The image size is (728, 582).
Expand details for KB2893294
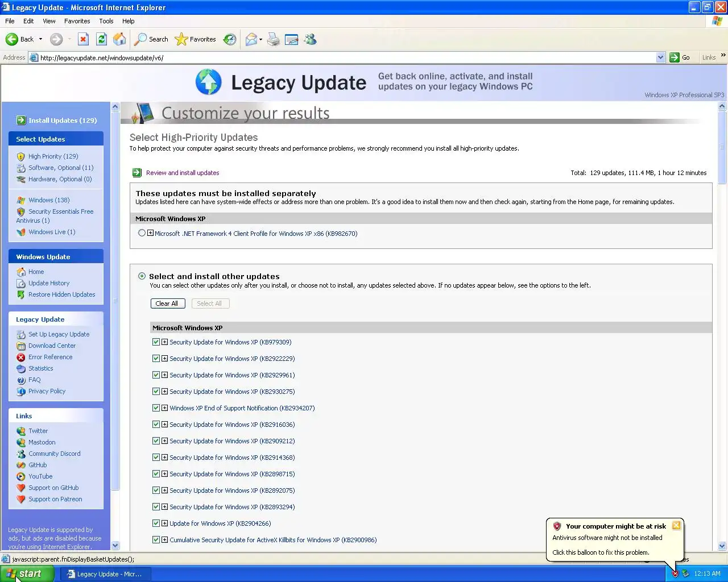(164, 507)
